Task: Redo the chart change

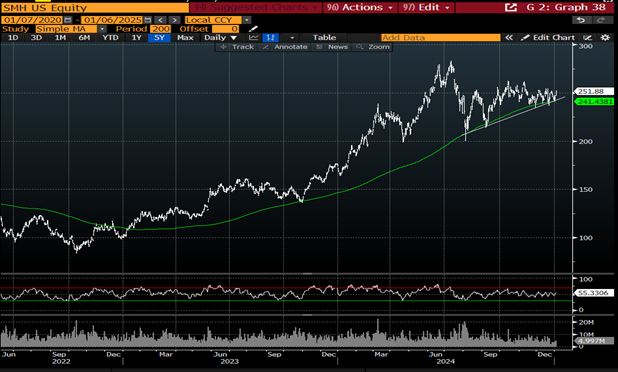Action: point(601,20)
